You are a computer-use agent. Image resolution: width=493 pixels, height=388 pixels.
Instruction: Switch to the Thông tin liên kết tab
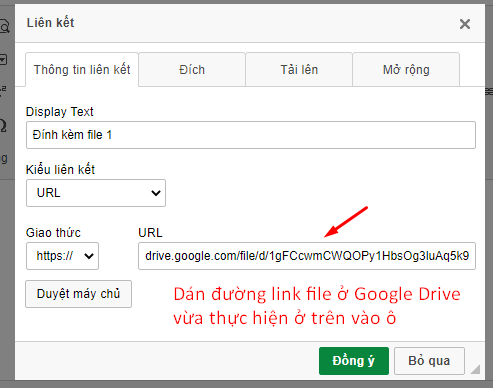point(82,70)
